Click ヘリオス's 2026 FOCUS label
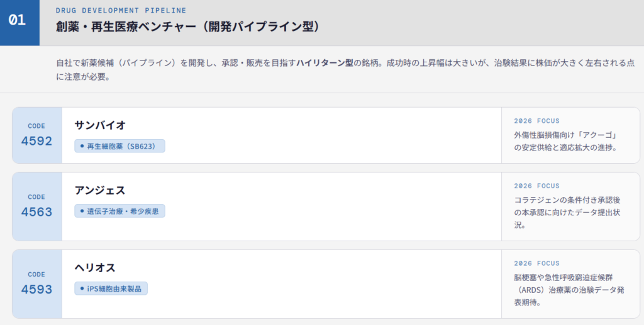The image size is (644, 325). (536, 263)
